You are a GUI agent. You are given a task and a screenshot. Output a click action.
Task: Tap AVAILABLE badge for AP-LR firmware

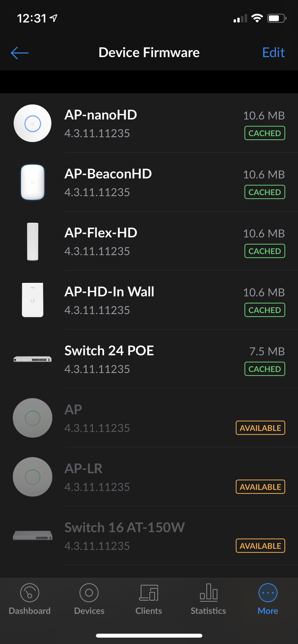point(260,487)
